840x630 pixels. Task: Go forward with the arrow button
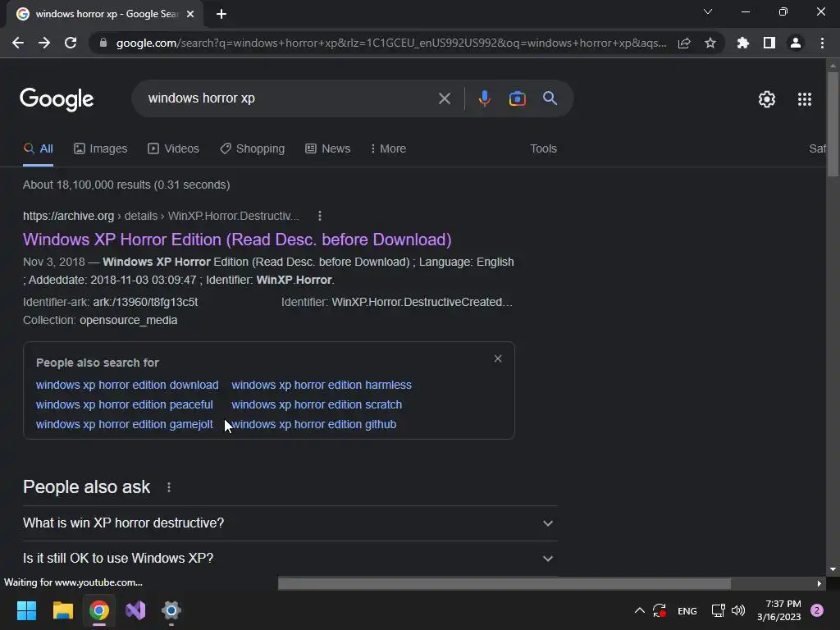(x=44, y=43)
